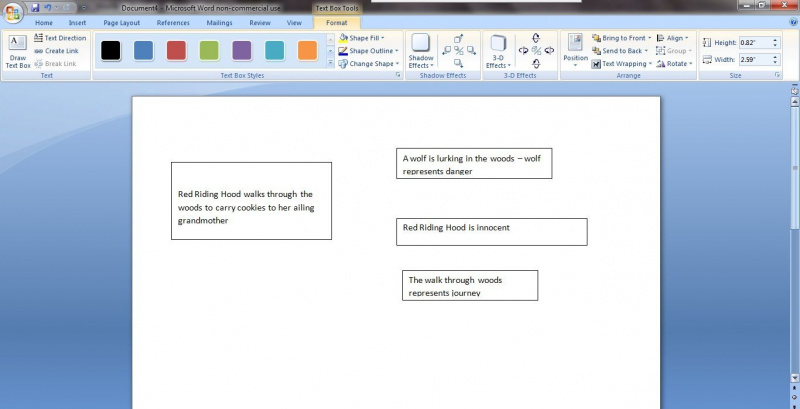Select the 'Red Riding Hood walks through' text box
This screenshot has height=409, width=800.
coord(251,201)
